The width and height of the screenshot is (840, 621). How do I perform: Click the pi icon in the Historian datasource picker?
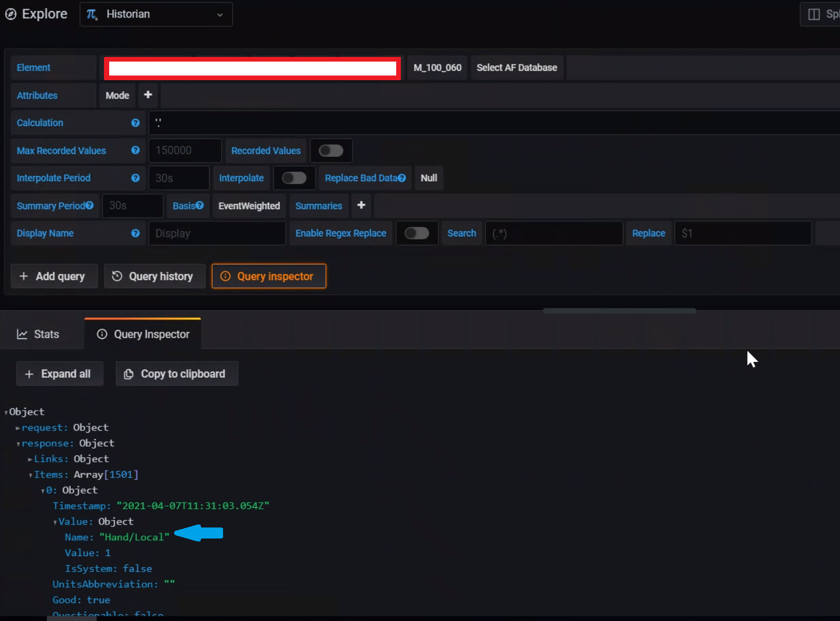click(92, 14)
